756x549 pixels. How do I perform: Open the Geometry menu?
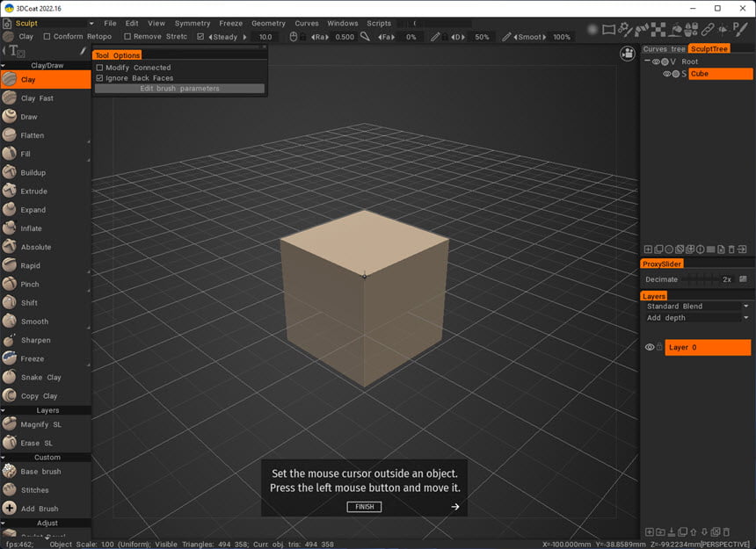268,23
